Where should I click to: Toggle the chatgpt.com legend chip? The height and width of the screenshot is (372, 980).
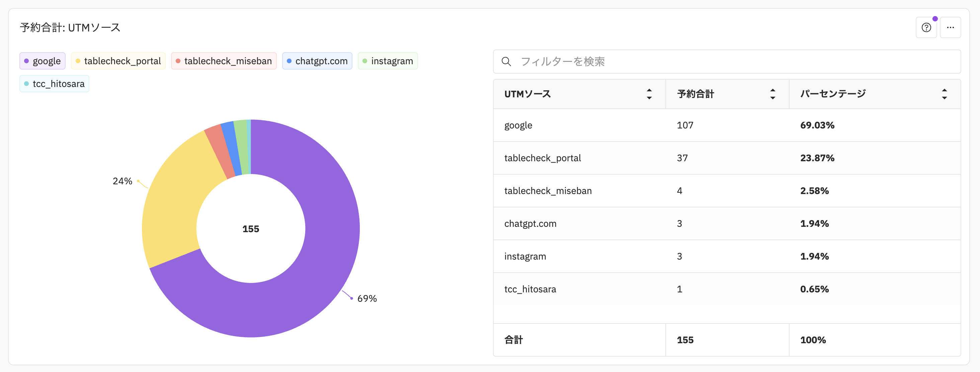pyautogui.click(x=317, y=61)
